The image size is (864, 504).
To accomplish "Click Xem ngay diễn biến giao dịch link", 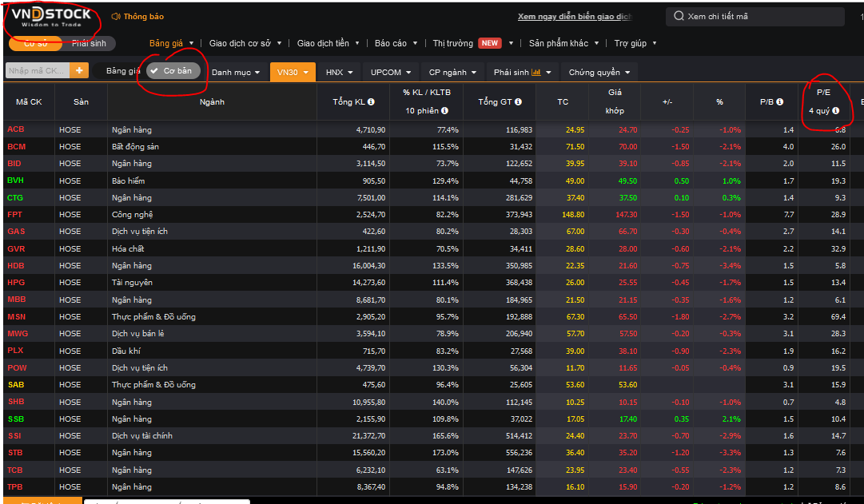I will tap(575, 17).
